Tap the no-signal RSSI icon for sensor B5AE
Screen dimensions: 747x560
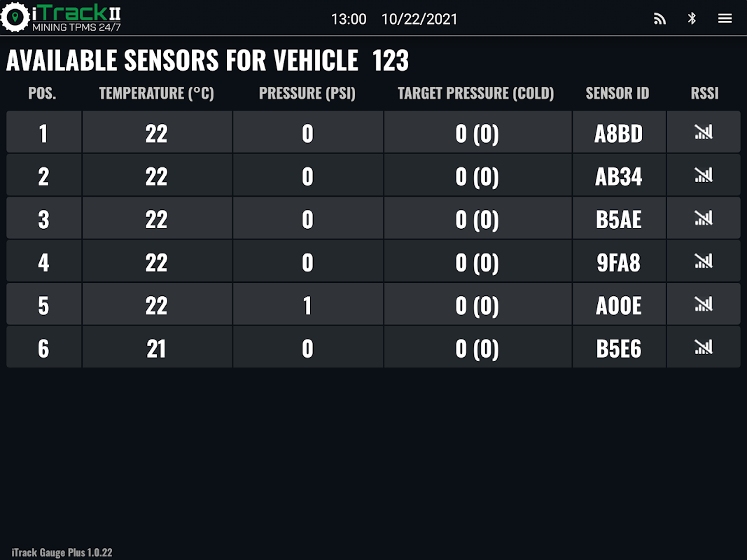tap(703, 218)
